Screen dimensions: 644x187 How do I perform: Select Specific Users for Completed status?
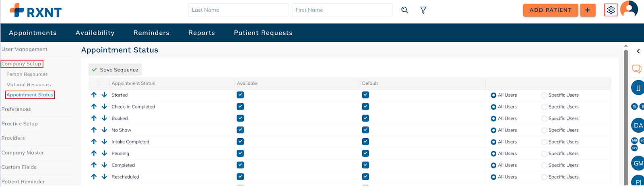pos(544,165)
